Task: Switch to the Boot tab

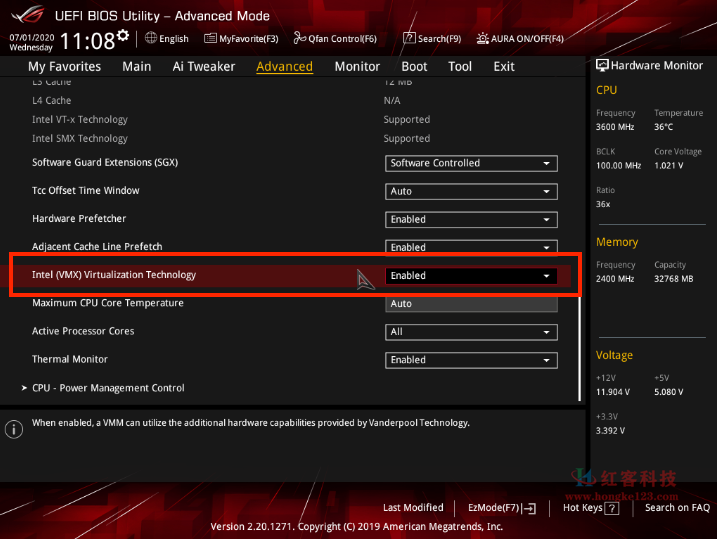Action: pos(414,66)
